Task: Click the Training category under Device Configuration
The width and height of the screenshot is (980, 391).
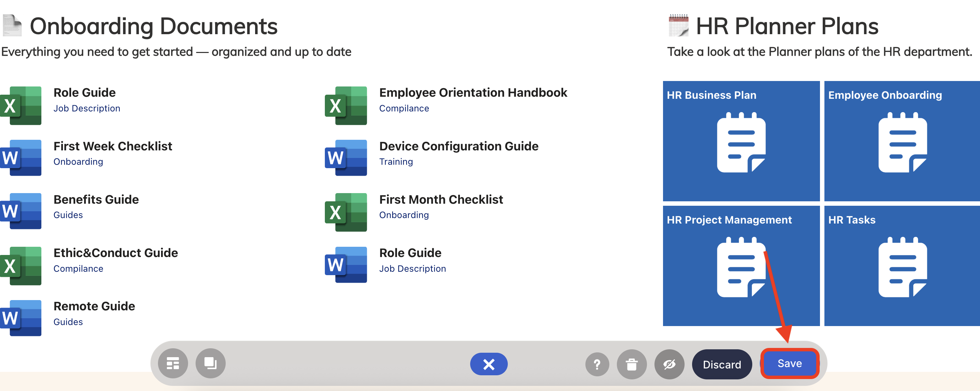Action: tap(396, 162)
